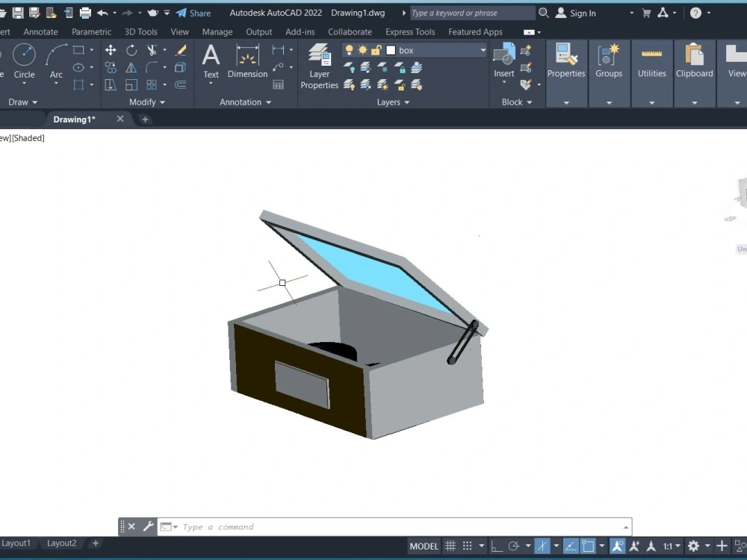Select the Circle tool
The image size is (747, 560).
[24, 56]
